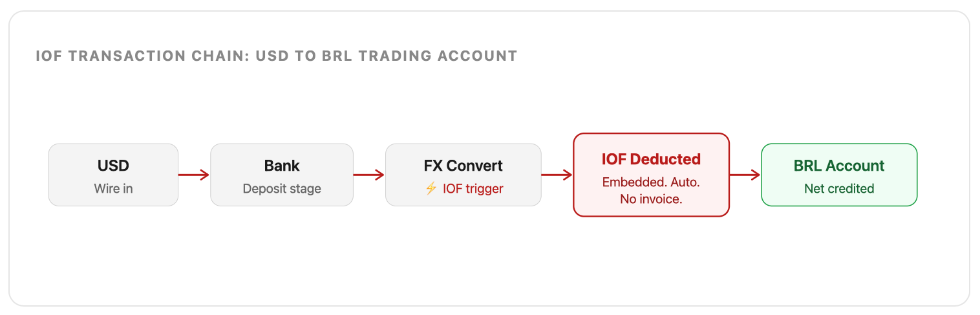The image size is (980, 315).
Task: Select the red IOF Deducted box
Action: click(x=652, y=175)
